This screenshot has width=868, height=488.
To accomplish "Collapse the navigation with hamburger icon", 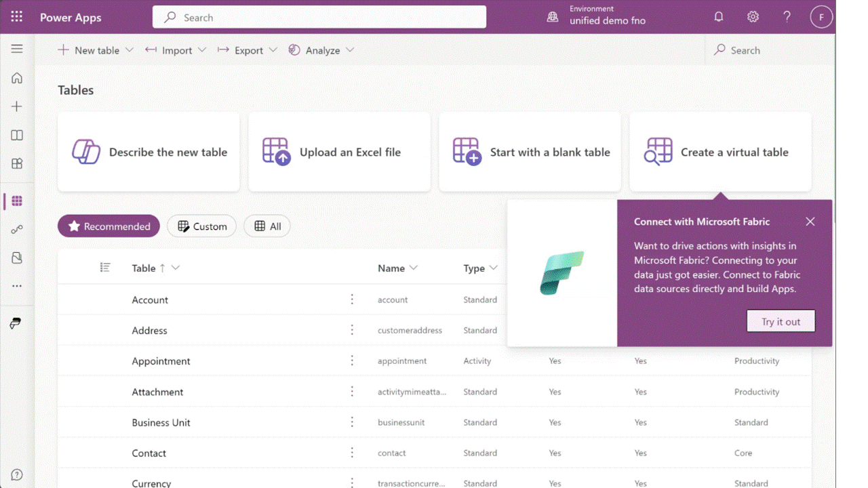I will tap(16, 48).
